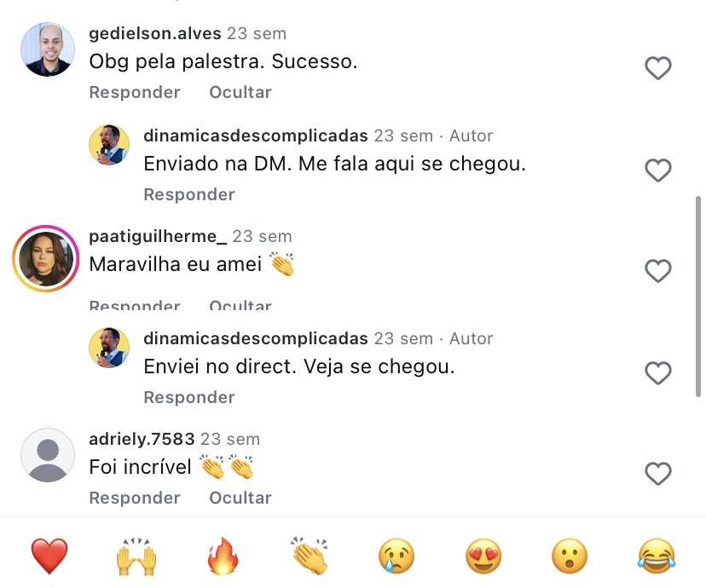The height and width of the screenshot is (588, 706).
Task: Like adriely.7583's comment heart icon
Action: pyautogui.click(x=658, y=474)
